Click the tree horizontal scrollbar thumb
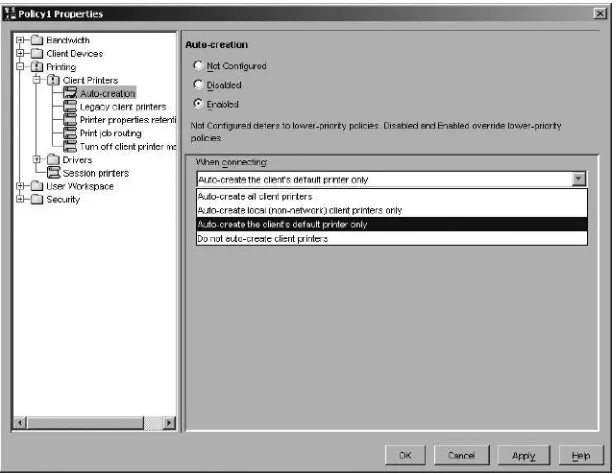The image size is (616, 474). (x=85, y=423)
